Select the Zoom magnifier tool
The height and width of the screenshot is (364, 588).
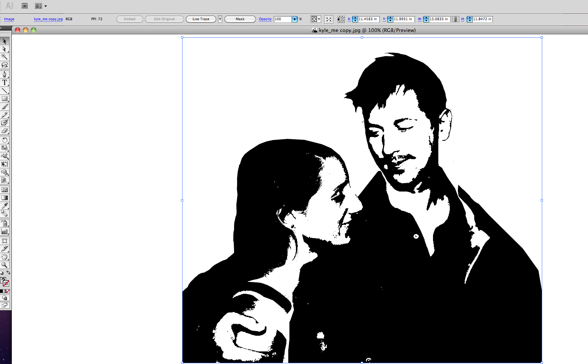click(x=5, y=265)
